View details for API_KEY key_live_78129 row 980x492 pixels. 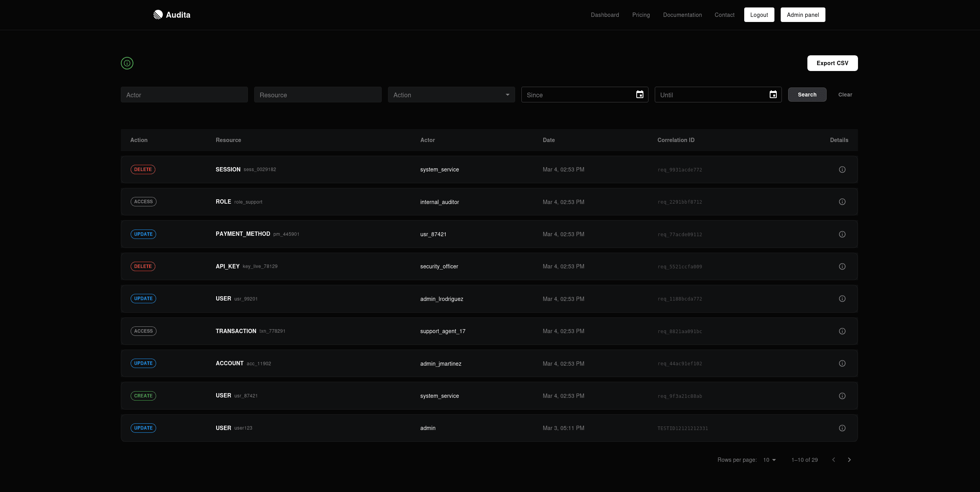coord(842,266)
